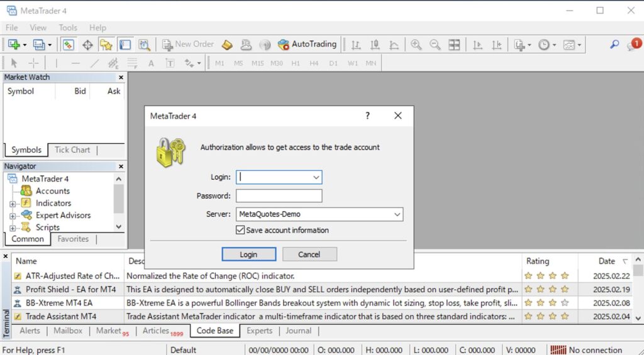The image size is (644, 355).
Task: Open the Profiles dropdown arrow
Action: pos(50,45)
